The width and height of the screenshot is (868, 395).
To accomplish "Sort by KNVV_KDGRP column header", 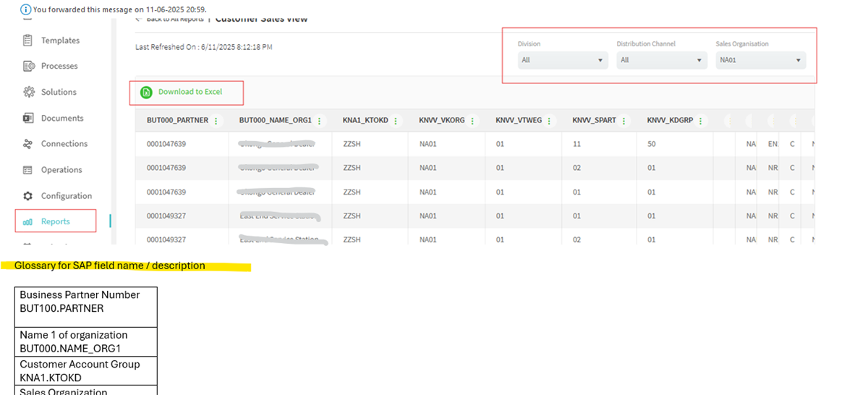I will click(x=670, y=120).
